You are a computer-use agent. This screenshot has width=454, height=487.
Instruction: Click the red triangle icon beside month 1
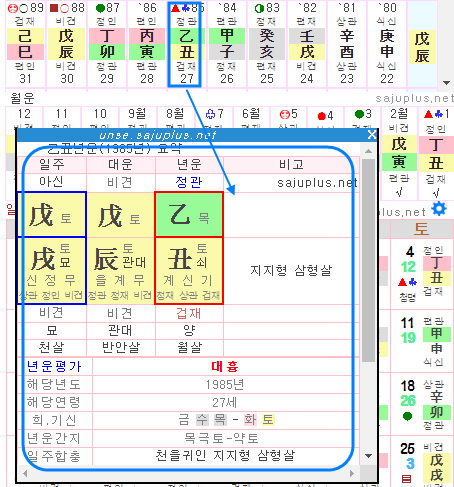click(x=428, y=114)
